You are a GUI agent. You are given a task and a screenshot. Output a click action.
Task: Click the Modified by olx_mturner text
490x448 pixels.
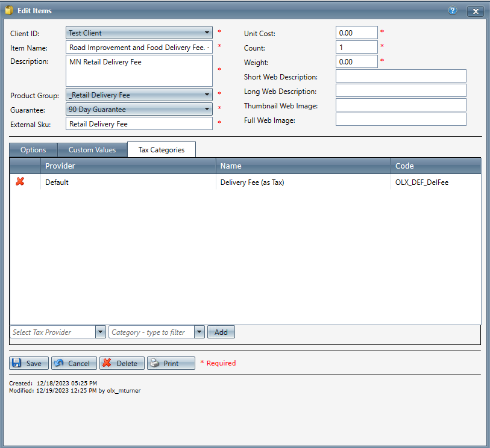pos(75,391)
